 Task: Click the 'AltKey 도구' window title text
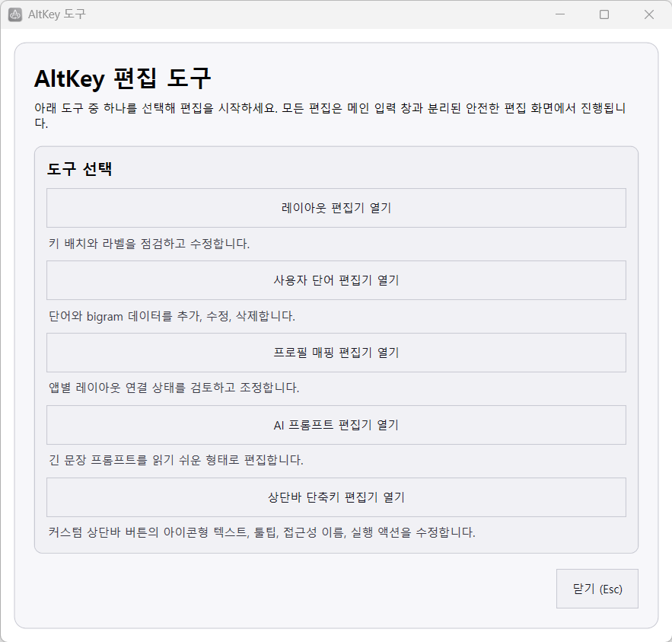coord(57,14)
